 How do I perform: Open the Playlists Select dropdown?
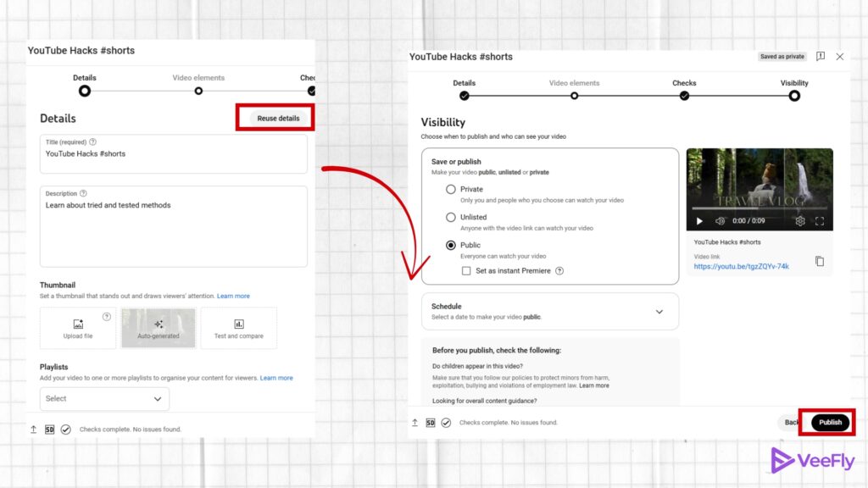point(104,398)
